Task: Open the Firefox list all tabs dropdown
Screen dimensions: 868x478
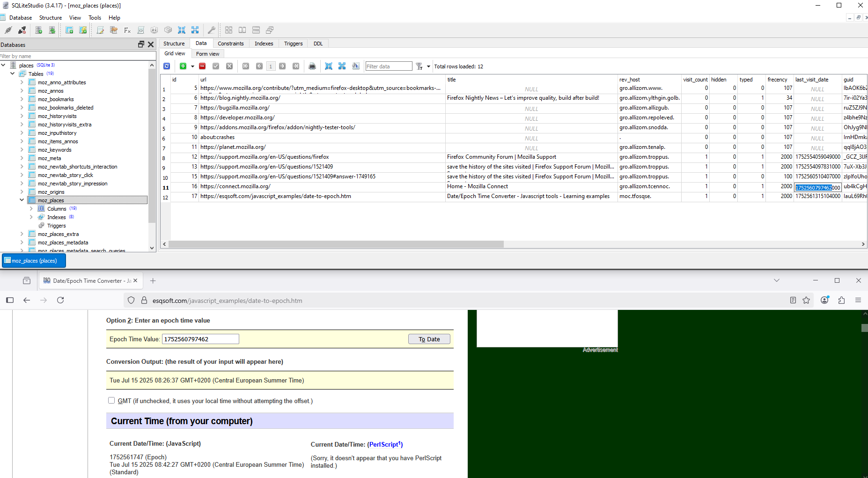Action: coord(777,280)
